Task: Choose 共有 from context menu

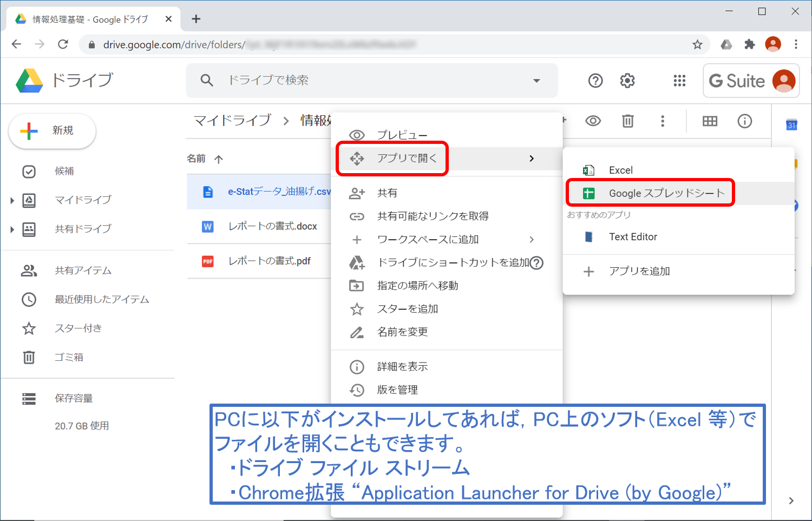Action: tap(447, 193)
